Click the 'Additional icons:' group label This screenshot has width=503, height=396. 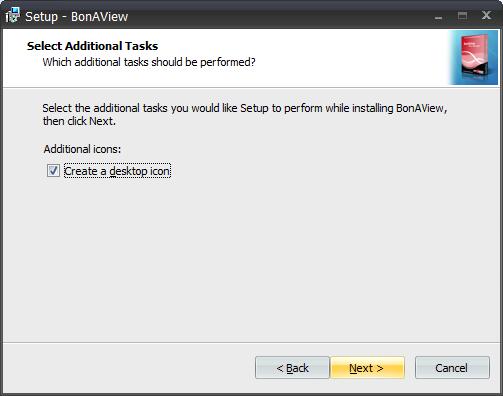click(x=82, y=149)
